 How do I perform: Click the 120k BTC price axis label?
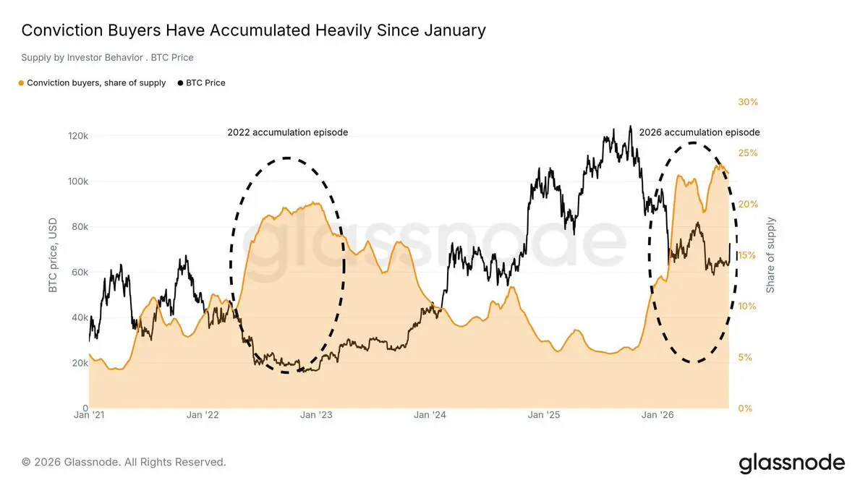click(x=78, y=136)
